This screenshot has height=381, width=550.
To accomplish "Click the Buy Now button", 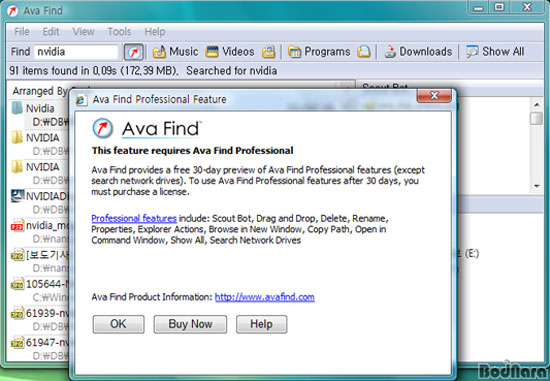I will (x=190, y=324).
